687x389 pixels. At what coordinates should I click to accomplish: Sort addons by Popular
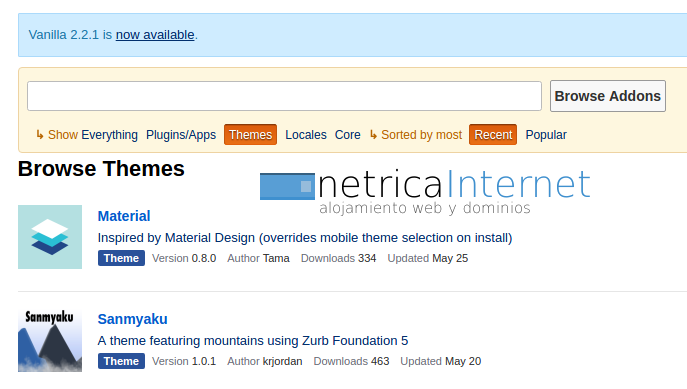point(546,134)
